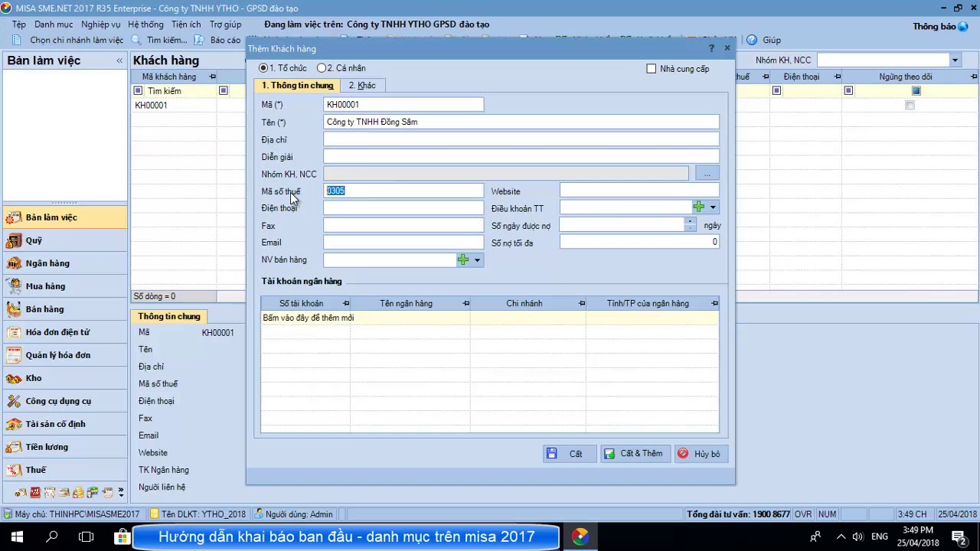This screenshot has height=551, width=980.
Task: Select the 1. Tổ chức radio button
Action: tap(263, 68)
